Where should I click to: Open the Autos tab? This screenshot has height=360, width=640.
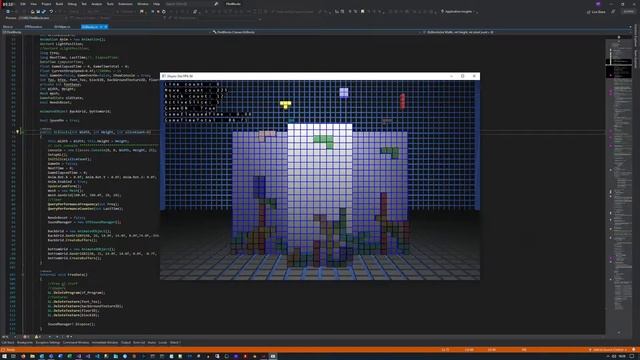[152, 342]
